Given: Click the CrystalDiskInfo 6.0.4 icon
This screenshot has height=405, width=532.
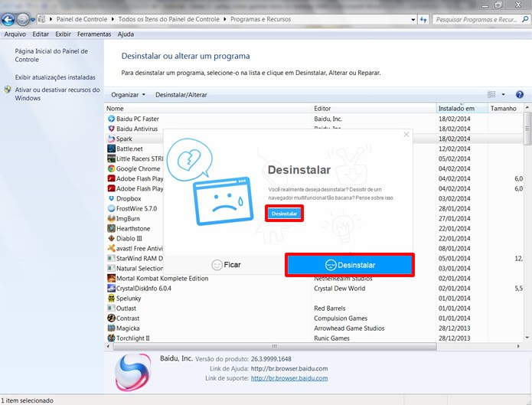Looking at the screenshot, I should click(x=111, y=288).
